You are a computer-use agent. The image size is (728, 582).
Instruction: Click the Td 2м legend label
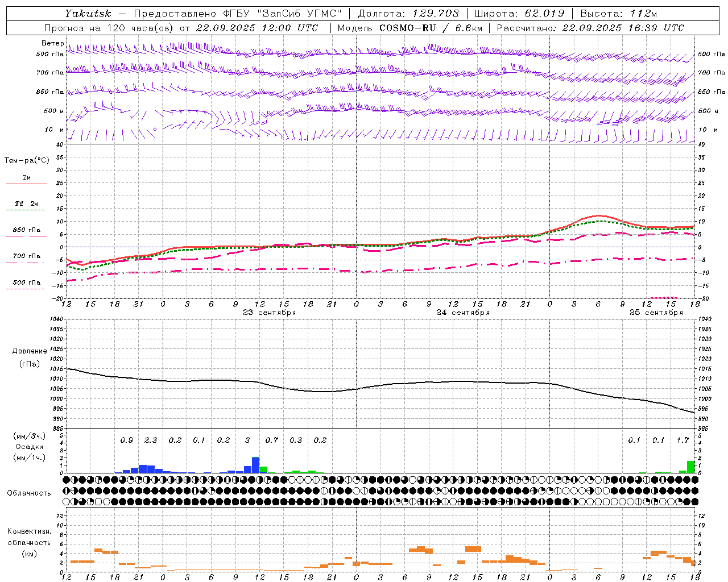pos(27,203)
